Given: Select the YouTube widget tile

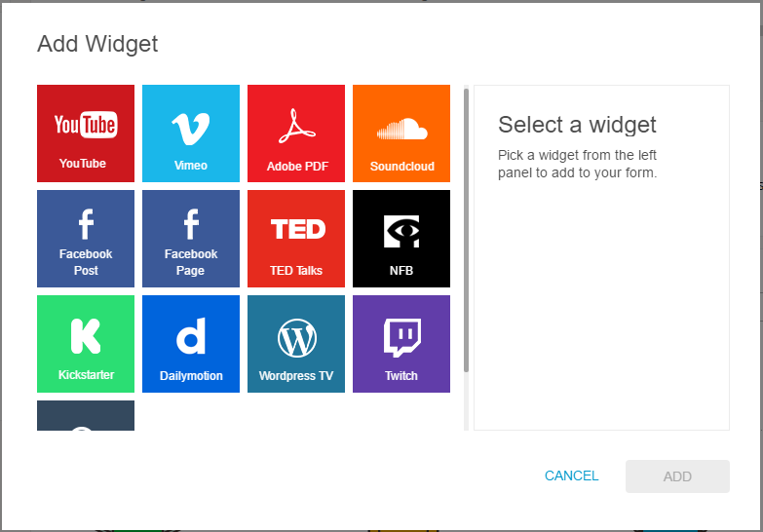Looking at the screenshot, I should (x=86, y=133).
